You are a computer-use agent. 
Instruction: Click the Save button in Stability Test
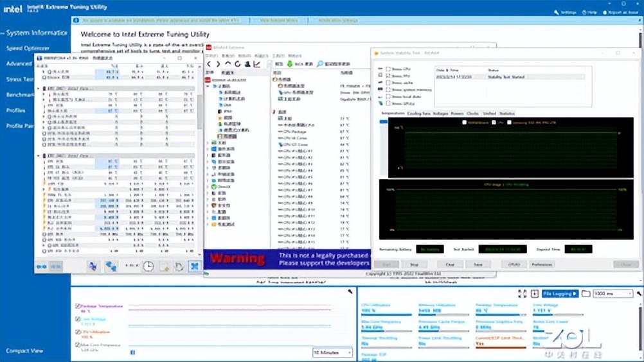coord(478,264)
